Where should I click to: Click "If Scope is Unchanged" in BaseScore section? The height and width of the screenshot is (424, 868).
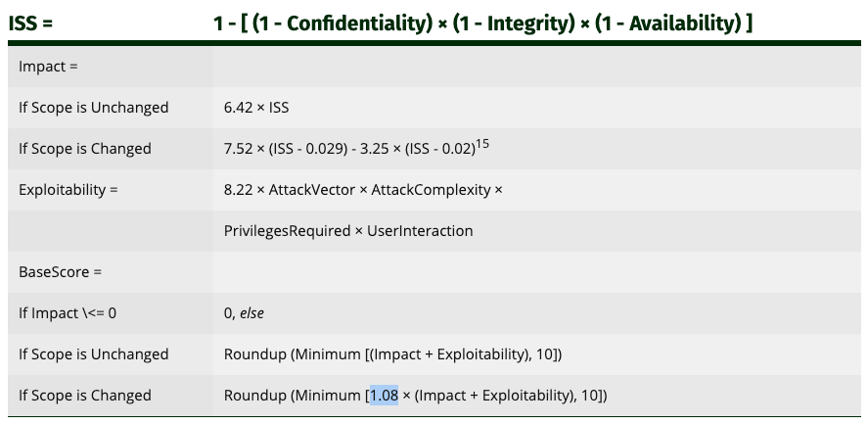click(x=94, y=354)
